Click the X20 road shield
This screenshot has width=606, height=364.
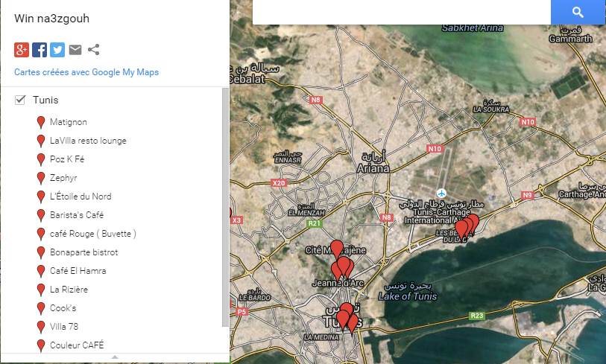(279, 183)
